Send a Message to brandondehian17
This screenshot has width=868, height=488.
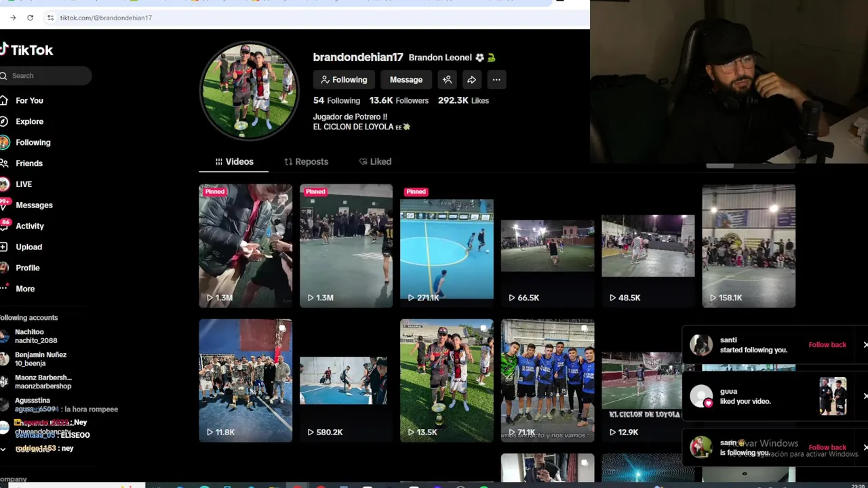406,80
